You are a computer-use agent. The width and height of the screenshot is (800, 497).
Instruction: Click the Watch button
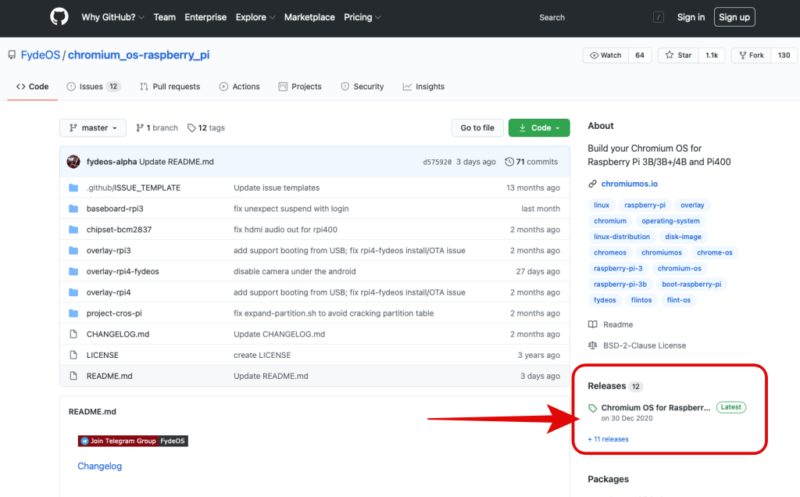pyautogui.click(x=606, y=55)
